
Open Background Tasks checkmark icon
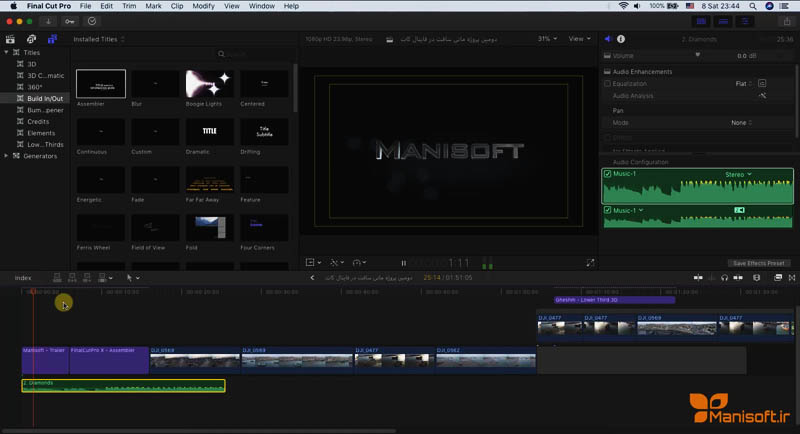tap(92, 21)
